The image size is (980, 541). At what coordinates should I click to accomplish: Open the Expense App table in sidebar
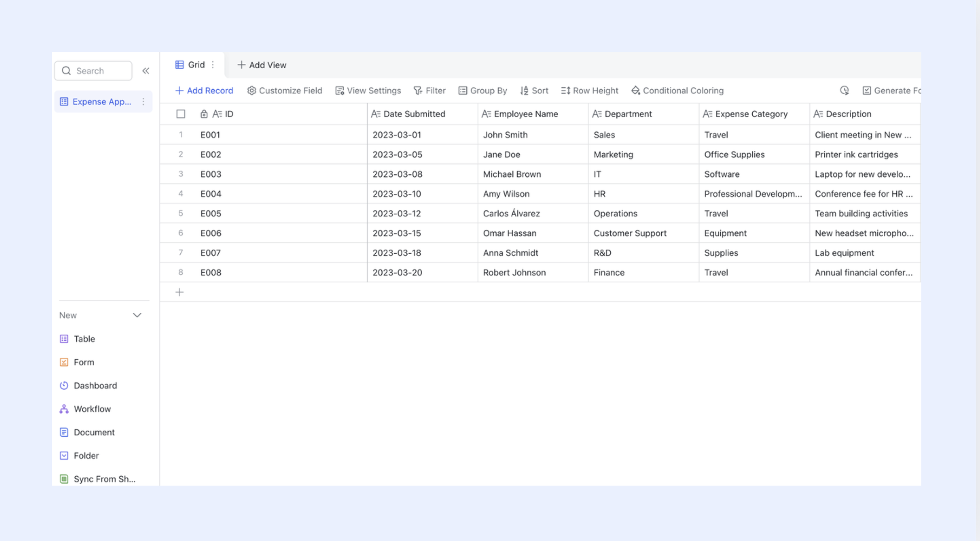[103, 102]
